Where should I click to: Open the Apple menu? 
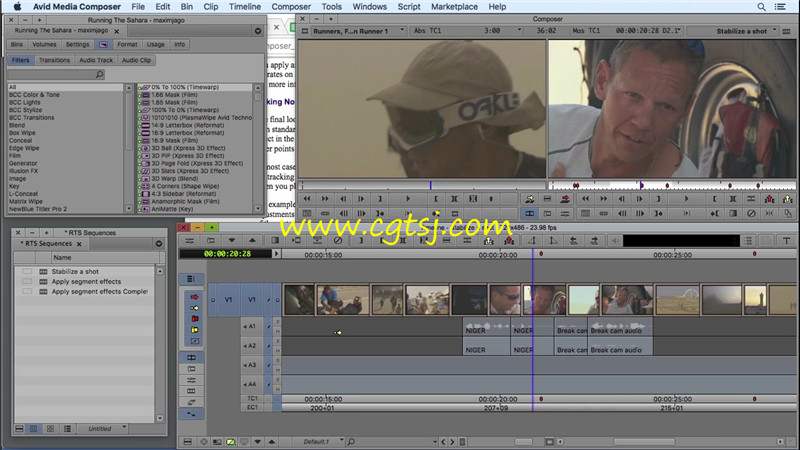[x=17, y=7]
